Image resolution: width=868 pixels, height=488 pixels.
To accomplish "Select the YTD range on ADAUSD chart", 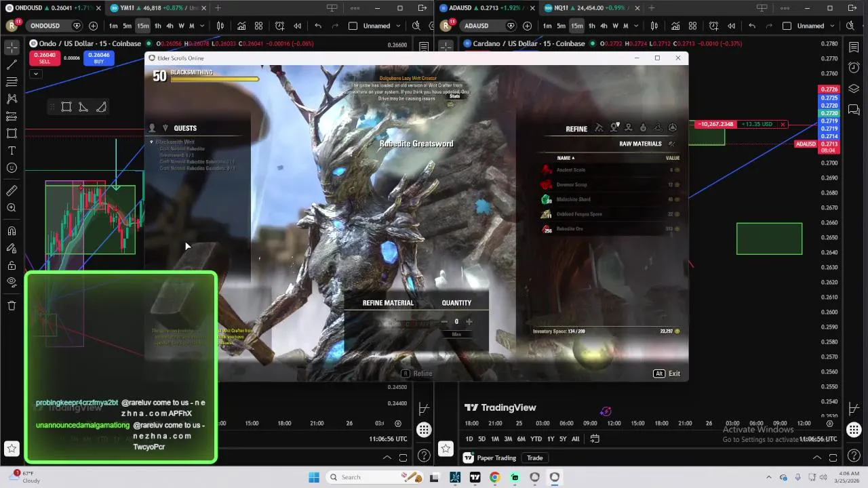I will point(536,439).
